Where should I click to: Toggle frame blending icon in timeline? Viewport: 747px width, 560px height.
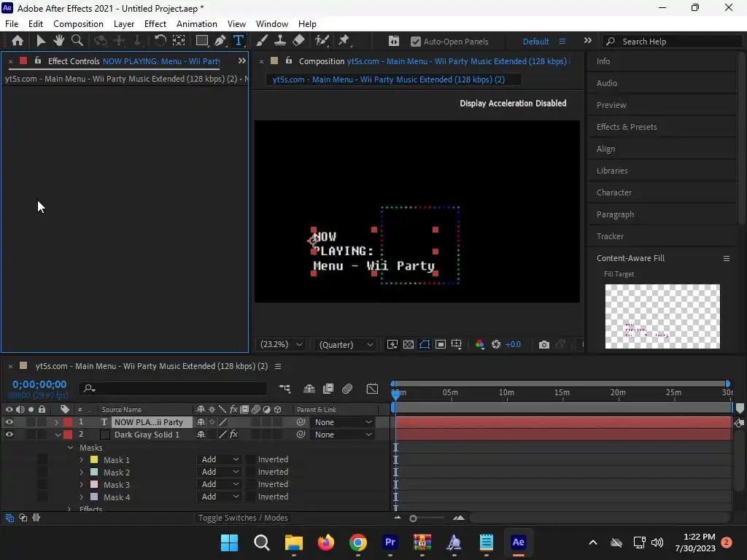click(x=328, y=389)
